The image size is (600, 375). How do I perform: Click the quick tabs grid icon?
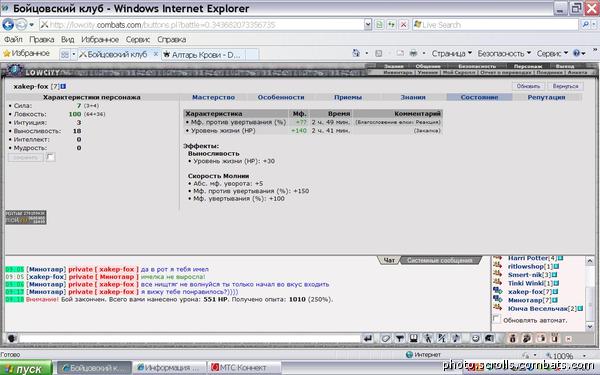click(65, 55)
